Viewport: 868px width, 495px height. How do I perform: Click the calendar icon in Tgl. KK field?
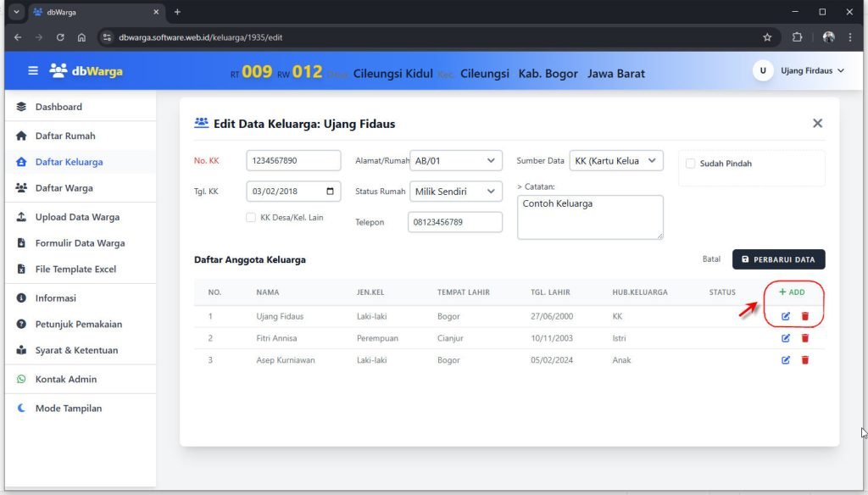coord(330,191)
